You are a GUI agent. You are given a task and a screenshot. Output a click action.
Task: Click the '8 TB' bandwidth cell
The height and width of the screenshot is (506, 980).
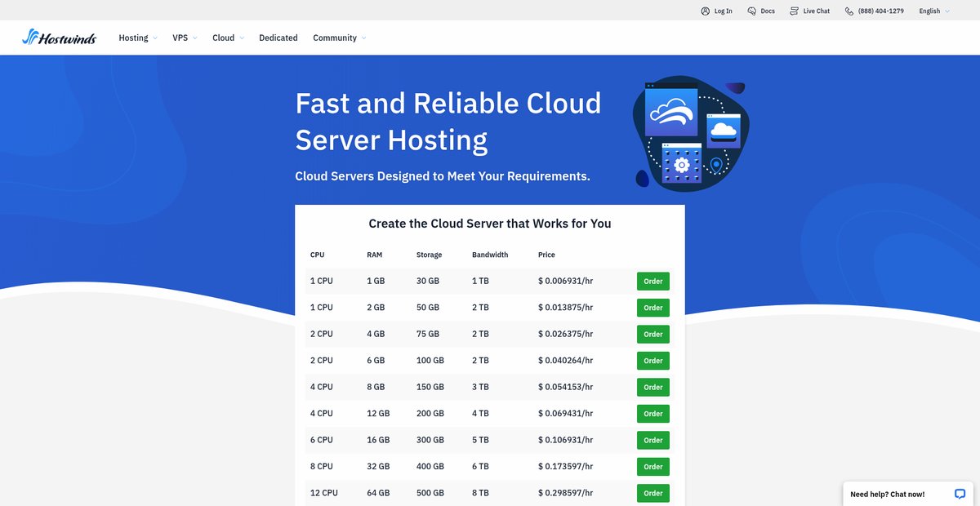[x=480, y=493]
